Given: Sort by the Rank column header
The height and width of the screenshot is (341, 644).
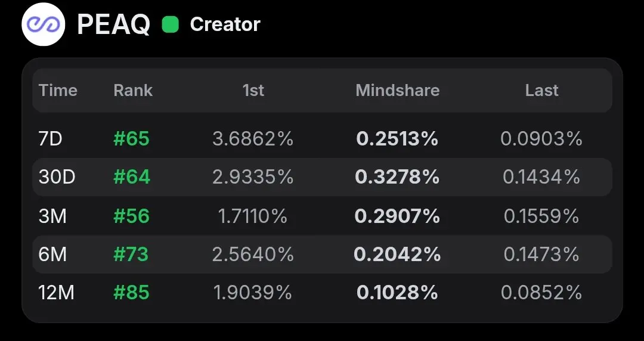Looking at the screenshot, I should pyautogui.click(x=133, y=91).
